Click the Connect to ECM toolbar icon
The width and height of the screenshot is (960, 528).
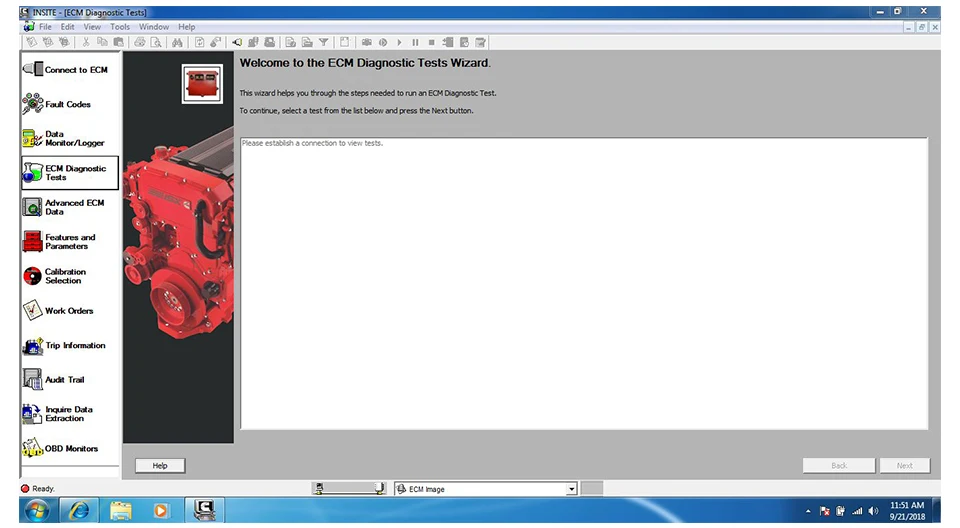pos(236,42)
